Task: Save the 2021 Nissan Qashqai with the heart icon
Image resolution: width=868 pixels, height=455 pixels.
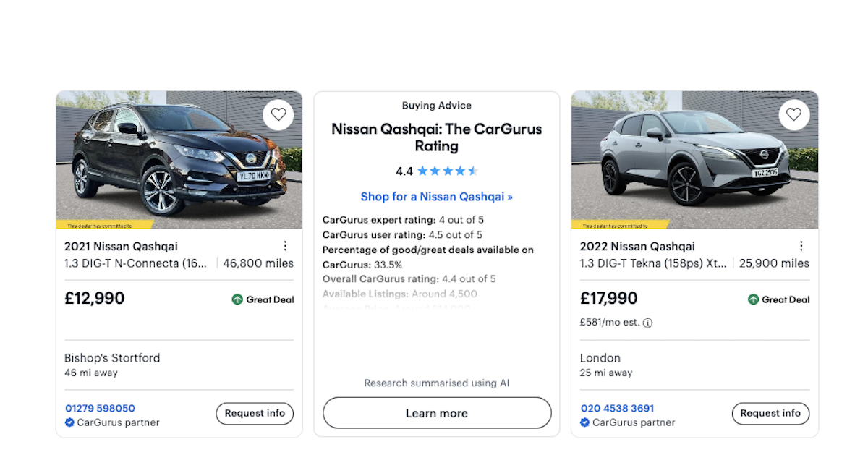Action: pyautogui.click(x=278, y=114)
